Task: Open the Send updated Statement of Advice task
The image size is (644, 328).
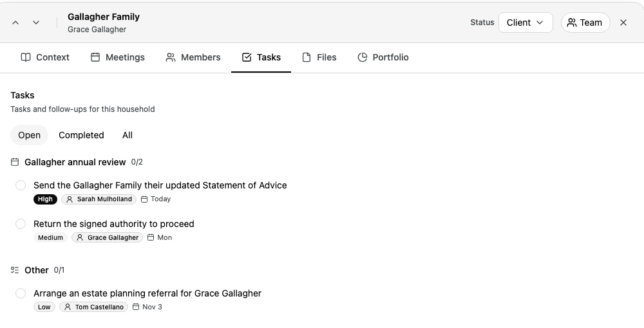Action: [x=160, y=185]
